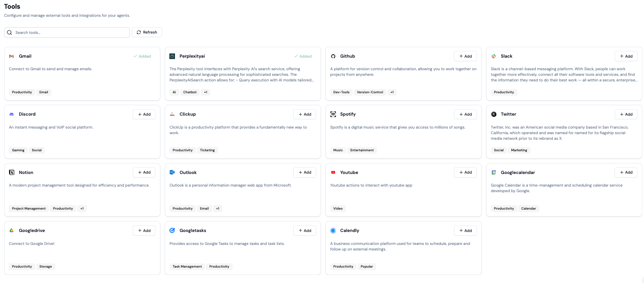Add the Slack tool
Viewport: 644px width, 283px height.
pos(626,56)
